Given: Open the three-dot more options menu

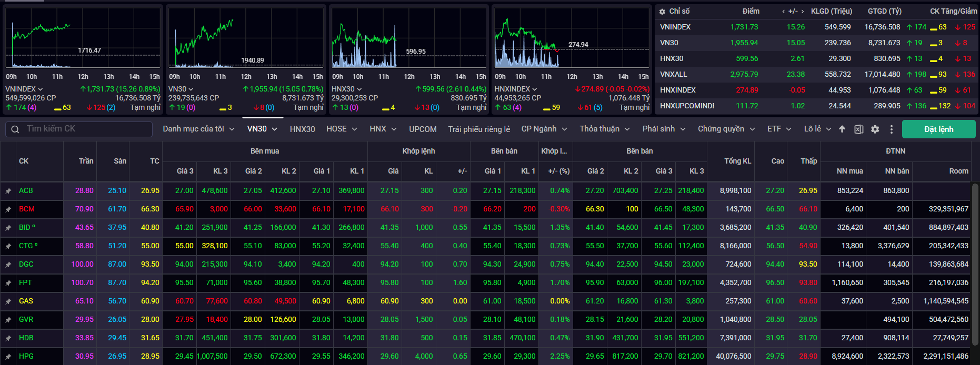Looking at the screenshot, I should 891,129.
